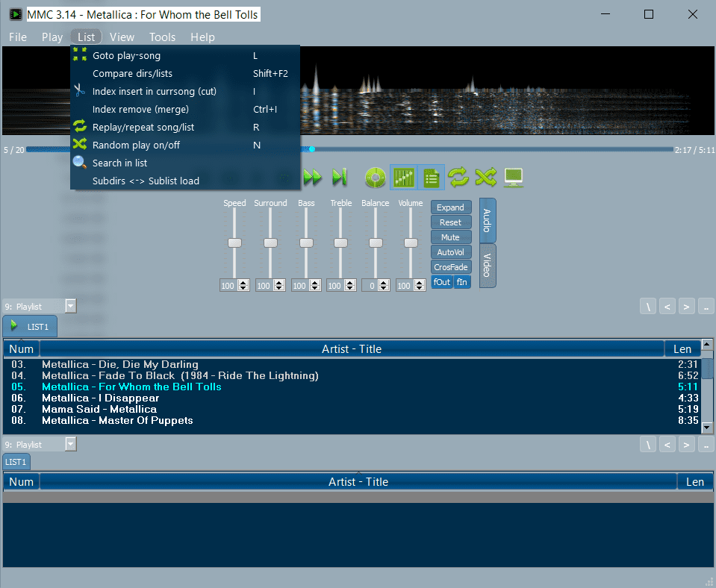716x588 pixels.
Task: Open the Help menu
Action: click(x=202, y=37)
